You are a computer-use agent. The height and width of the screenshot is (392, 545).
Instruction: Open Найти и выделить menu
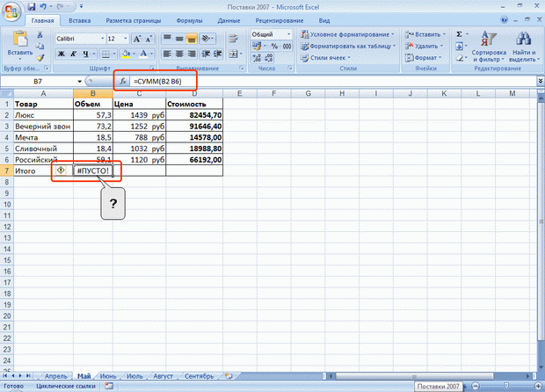tap(524, 47)
